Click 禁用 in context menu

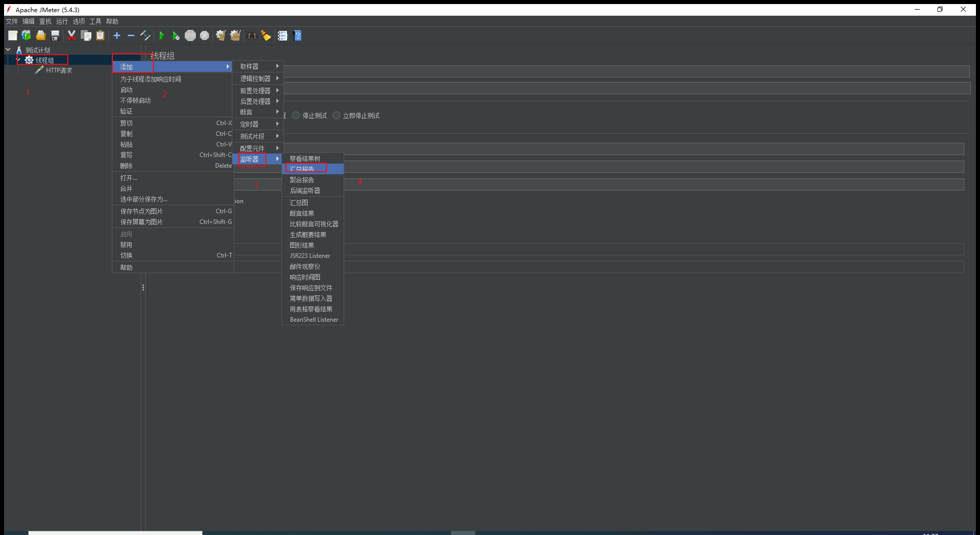click(173, 245)
